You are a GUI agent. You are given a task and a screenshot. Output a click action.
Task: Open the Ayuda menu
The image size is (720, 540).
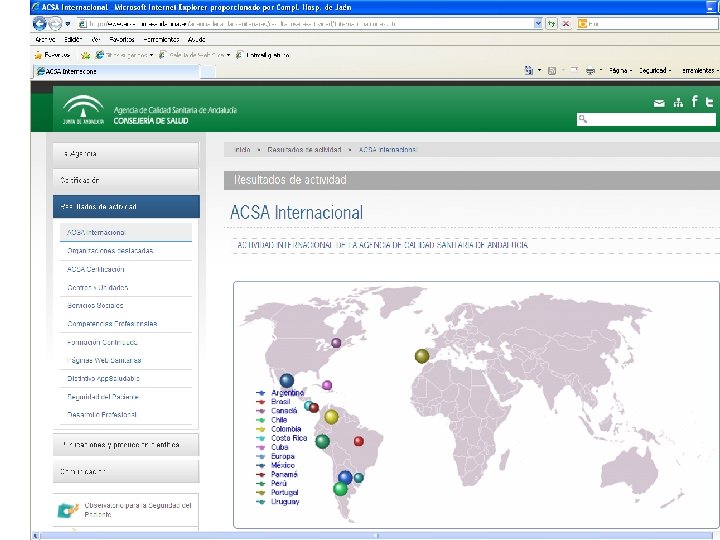(197, 39)
